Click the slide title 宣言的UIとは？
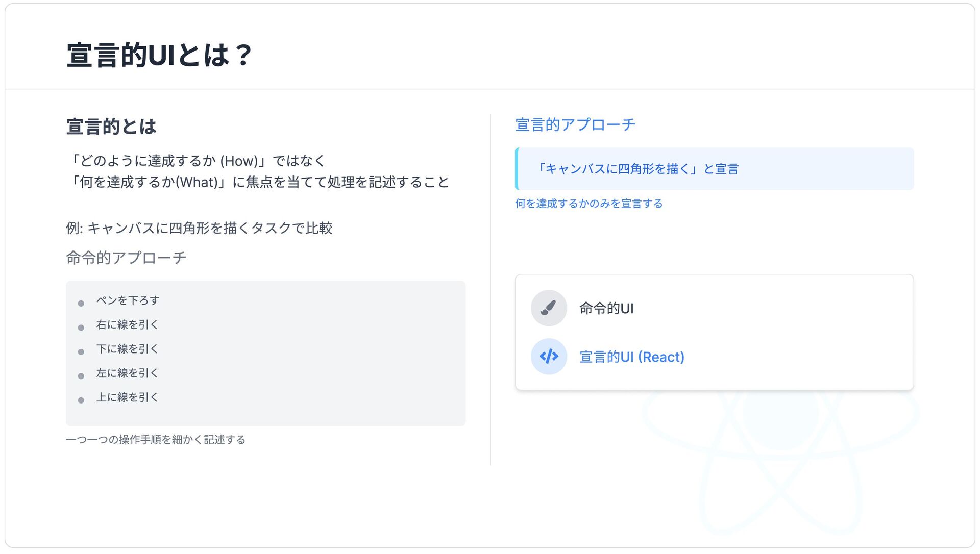Image resolution: width=980 pixels, height=554 pixels. [159, 55]
